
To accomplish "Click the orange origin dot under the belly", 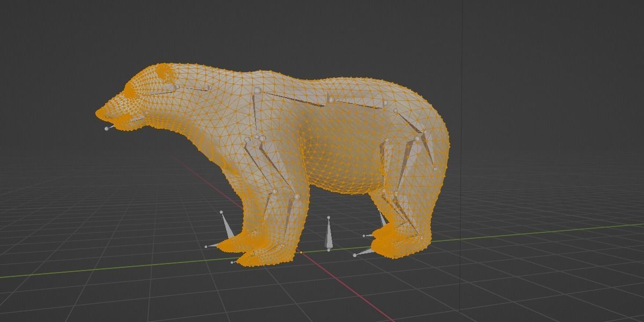I will pyautogui.click(x=301, y=252).
